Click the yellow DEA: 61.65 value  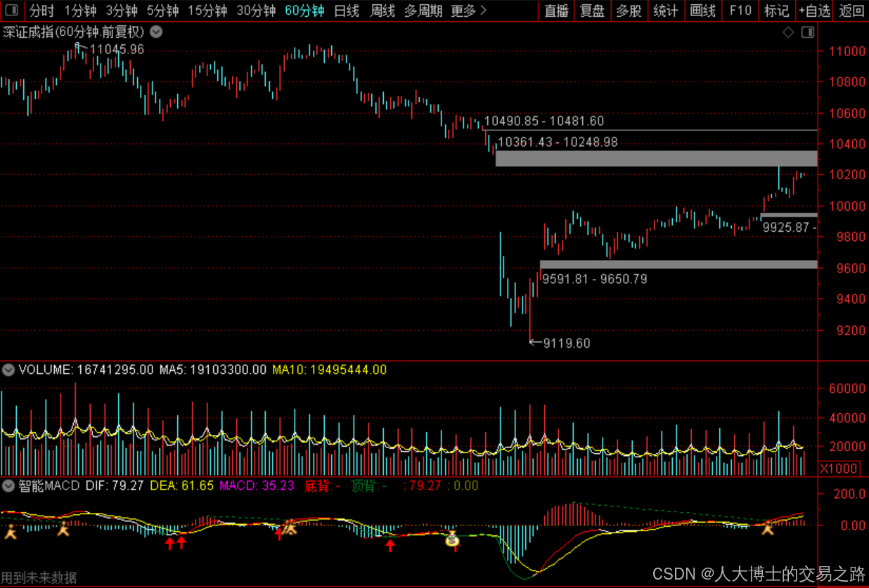pos(181,485)
